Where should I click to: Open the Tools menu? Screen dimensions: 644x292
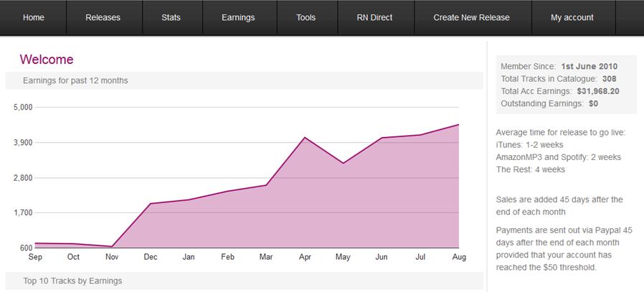coord(306,17)
